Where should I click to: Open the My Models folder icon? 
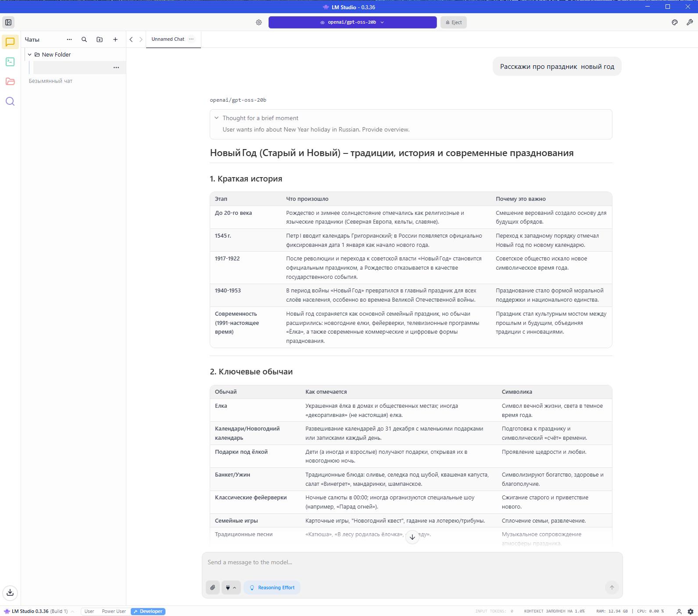(x=10, y=82)
